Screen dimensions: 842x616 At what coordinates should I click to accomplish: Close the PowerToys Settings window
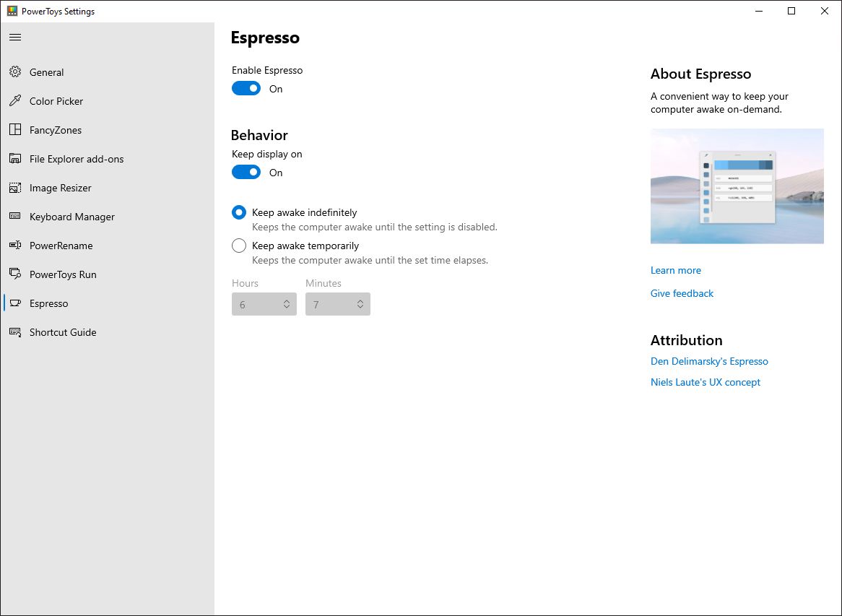pos(824,12)
